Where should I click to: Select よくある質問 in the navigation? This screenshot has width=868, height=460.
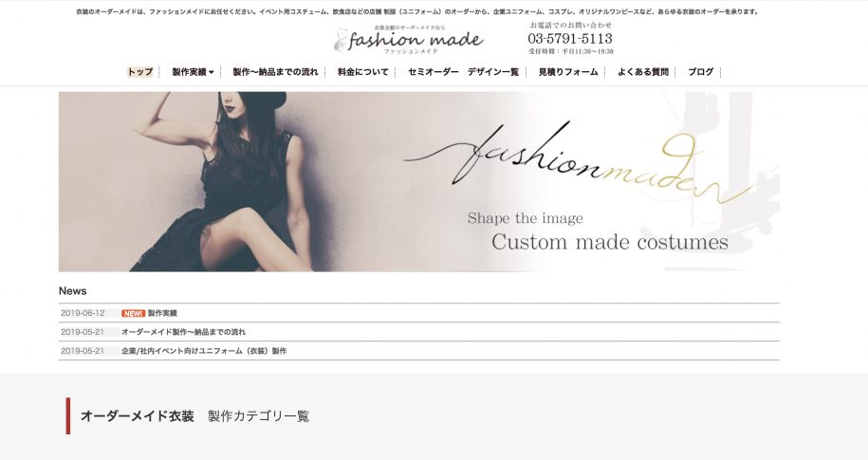642,72
